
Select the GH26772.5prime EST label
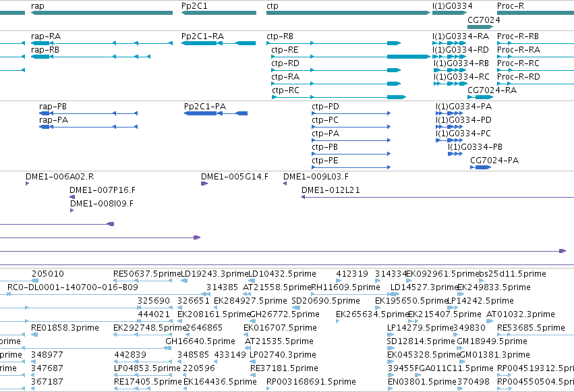pyautogui.click(x=285, y=315)
